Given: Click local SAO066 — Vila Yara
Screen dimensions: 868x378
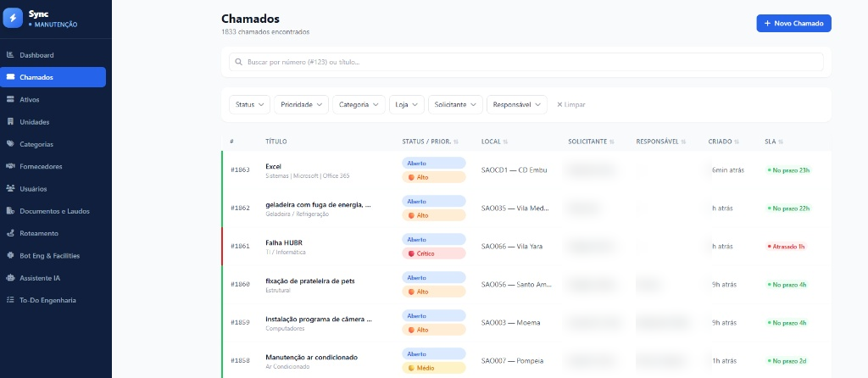Looking at the screenshot, I should 512,247.
